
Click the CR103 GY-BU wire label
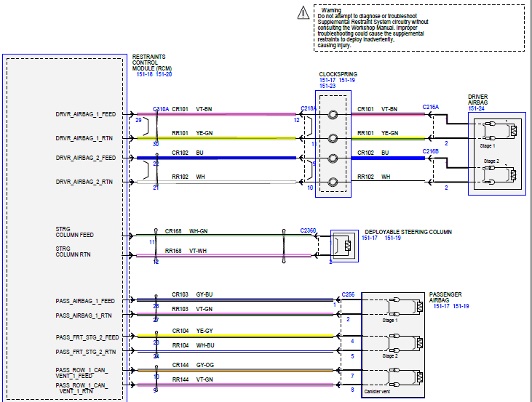192,294
